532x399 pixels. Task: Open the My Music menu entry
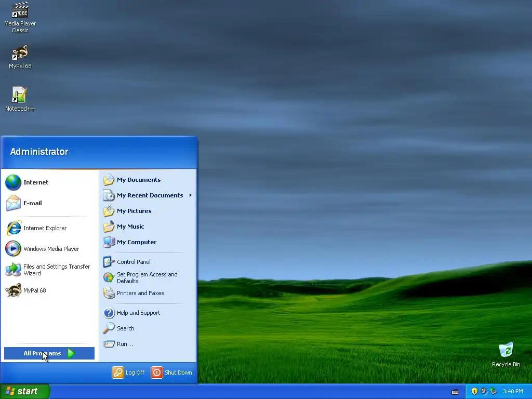[148, 227]
